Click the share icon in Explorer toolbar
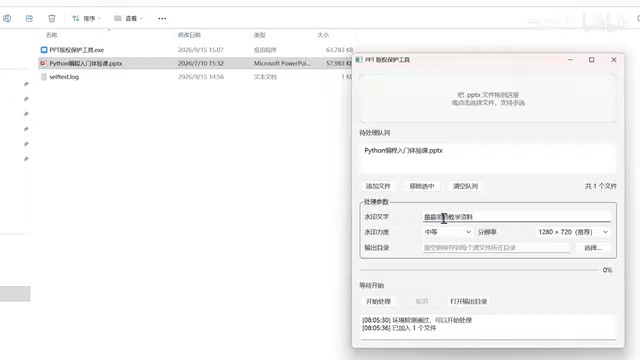The height and width of the screenshot is (360, 640). (29, 18)
